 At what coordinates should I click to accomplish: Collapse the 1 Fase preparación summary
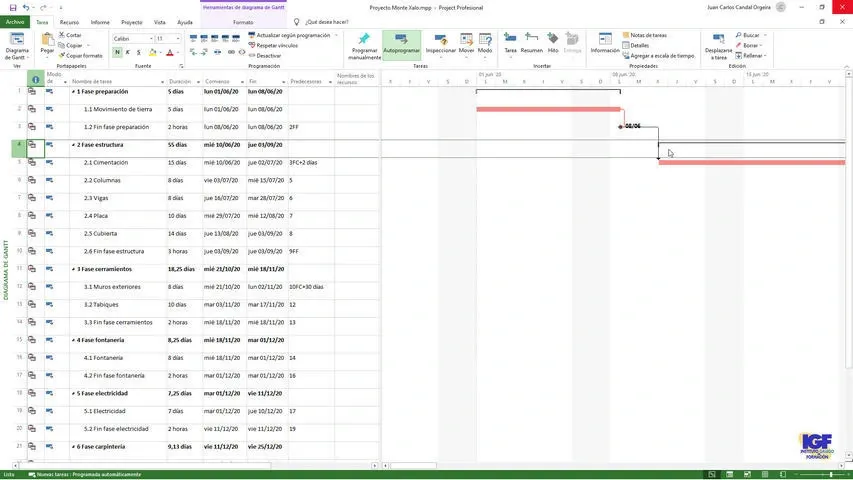[73, 92]
